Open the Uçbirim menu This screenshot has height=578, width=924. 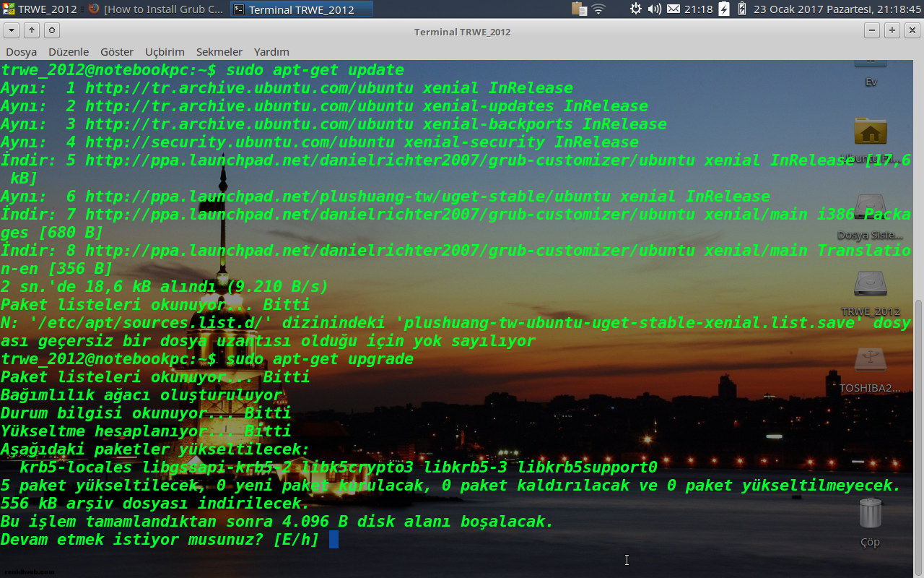click(x=165, y=52)
